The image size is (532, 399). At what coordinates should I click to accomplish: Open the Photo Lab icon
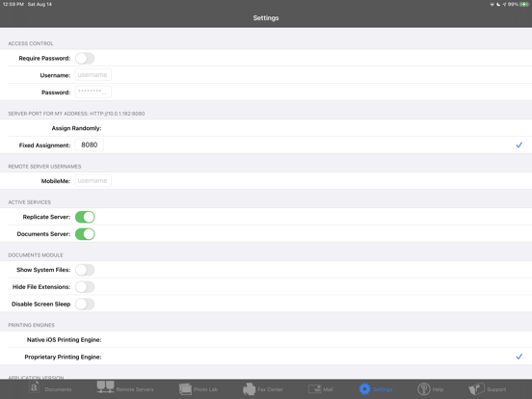[185, 388]
